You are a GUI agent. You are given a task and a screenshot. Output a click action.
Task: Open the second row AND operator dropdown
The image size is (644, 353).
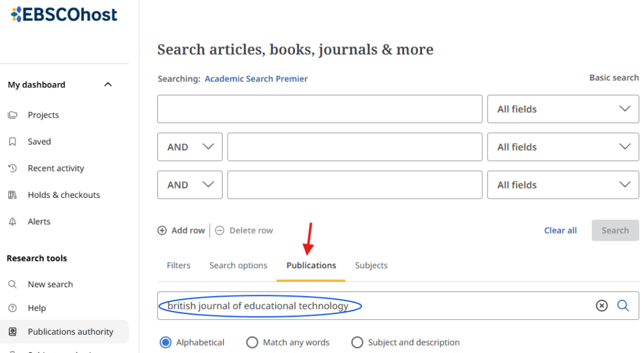(190, 147)
